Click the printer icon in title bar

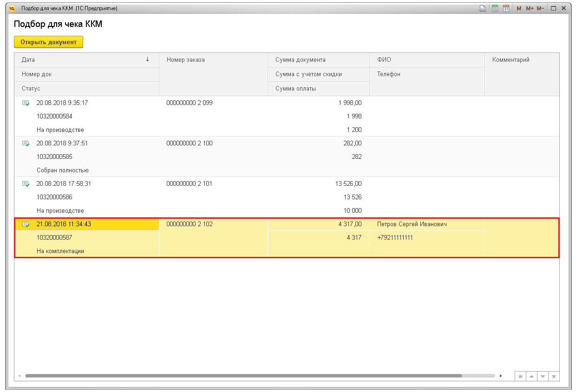coord(483,8)
